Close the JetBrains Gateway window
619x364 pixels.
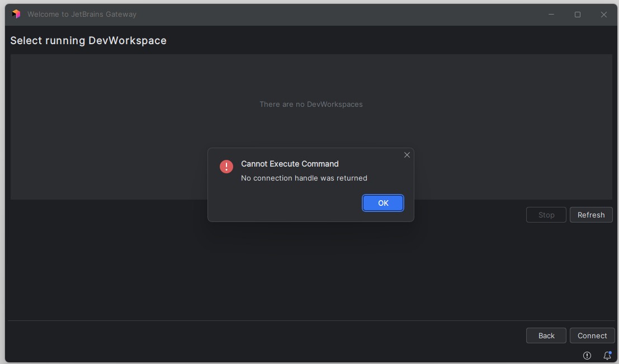(604, 15)
